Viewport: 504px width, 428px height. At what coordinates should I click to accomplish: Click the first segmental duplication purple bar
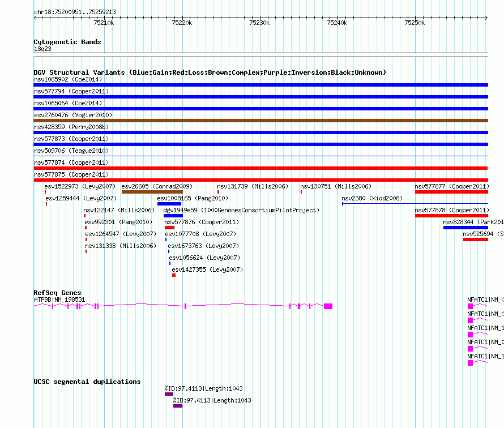pos(169,394)
